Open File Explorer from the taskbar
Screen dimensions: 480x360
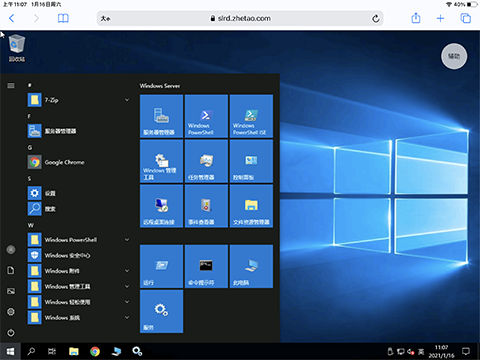[x=74, y=351]
